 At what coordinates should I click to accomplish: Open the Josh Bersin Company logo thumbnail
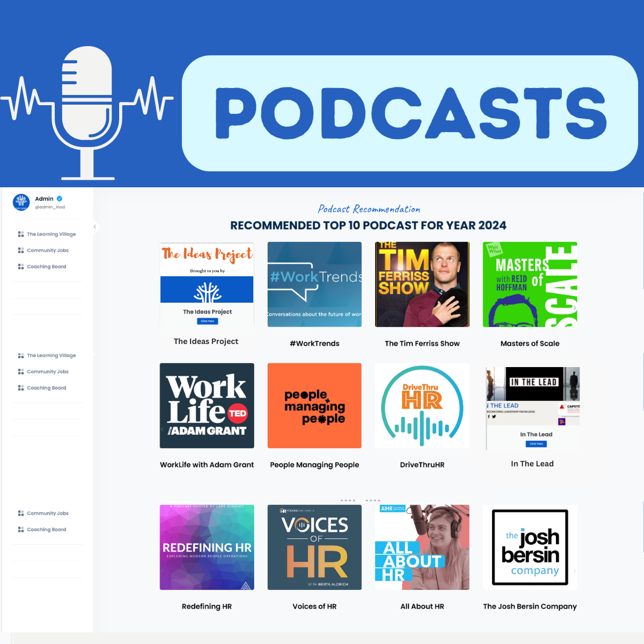pyautogui.click(x=530, y=547)
